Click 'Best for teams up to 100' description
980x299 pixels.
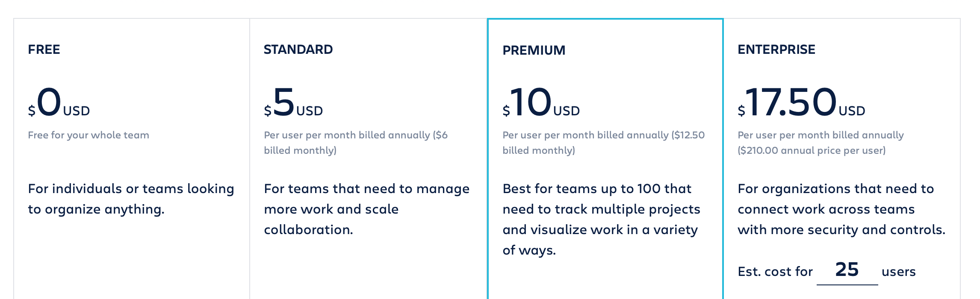(601, 220)
